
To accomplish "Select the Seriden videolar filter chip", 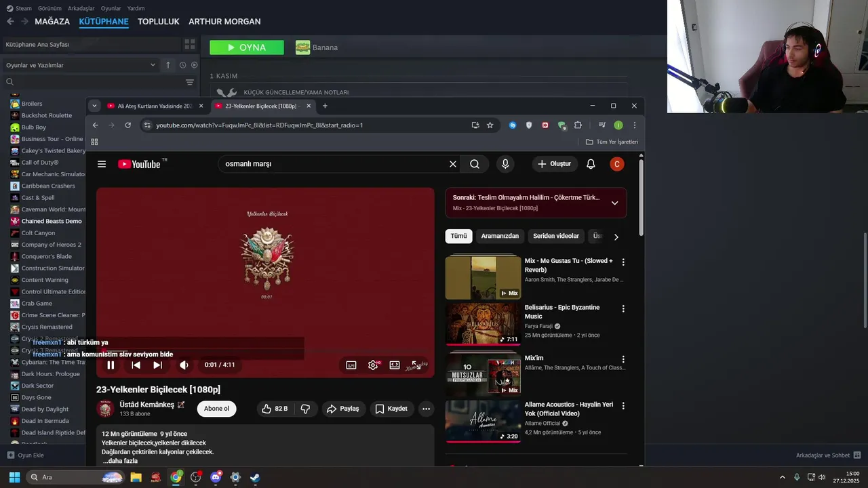I will (556, 236).
